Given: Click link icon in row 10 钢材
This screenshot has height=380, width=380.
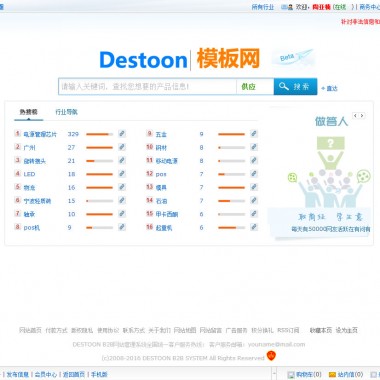Looking at the screenshot, I should click(x=254, y=147).
